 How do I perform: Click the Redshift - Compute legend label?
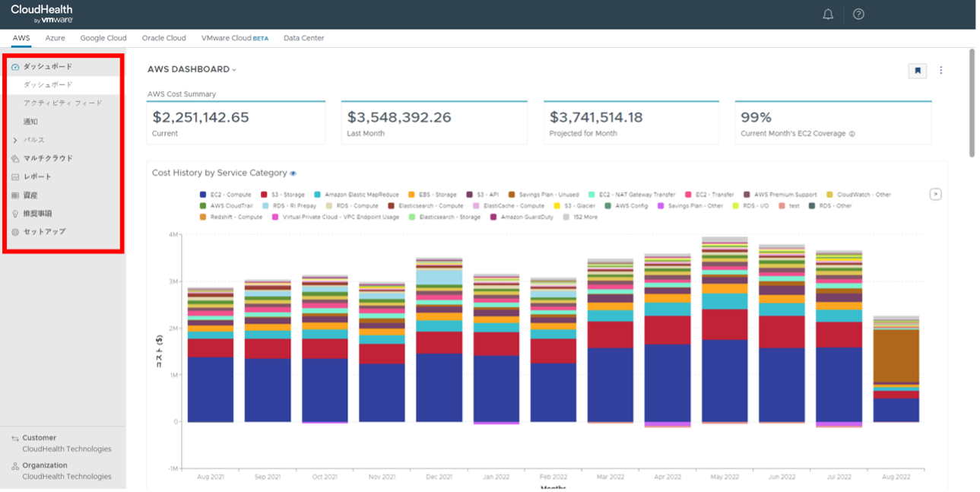[x=236, y=217]
